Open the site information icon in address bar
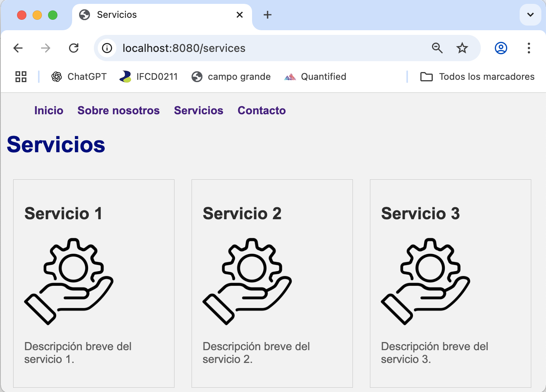The image size is (546, 392). (107, 48)
